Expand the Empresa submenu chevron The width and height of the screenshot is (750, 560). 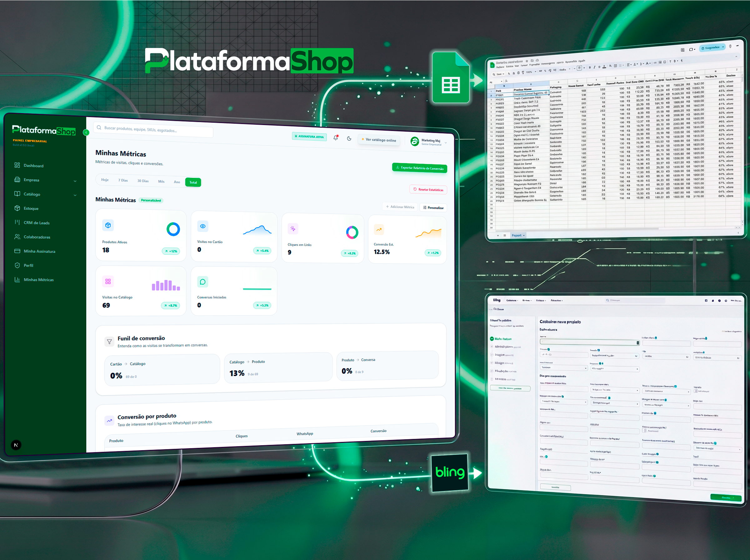(75, 181)
